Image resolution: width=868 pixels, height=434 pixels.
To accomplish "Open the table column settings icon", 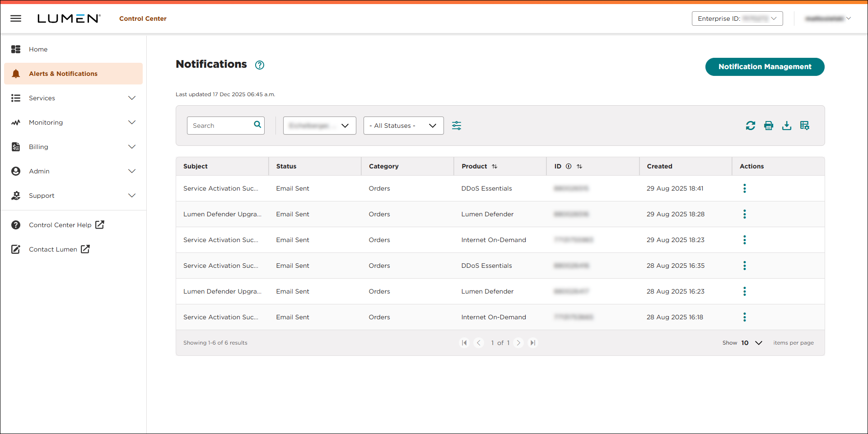I will click(805, 126).
